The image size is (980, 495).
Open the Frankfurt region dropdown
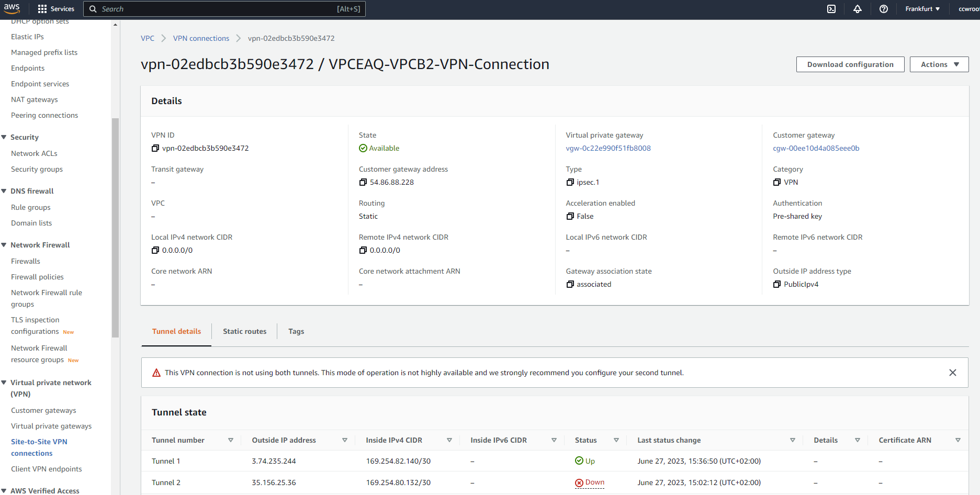tap(922, 9)
